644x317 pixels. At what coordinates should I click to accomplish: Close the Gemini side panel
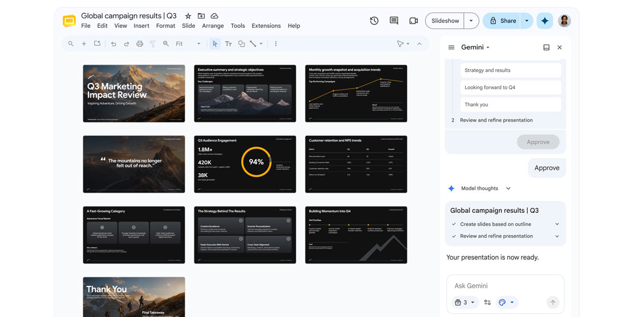click(x=559, y=47)
